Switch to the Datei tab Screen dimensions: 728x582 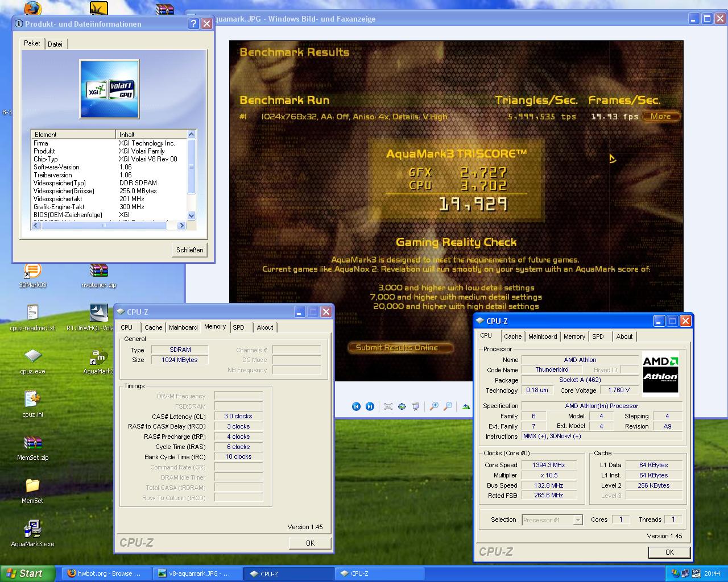55,44
